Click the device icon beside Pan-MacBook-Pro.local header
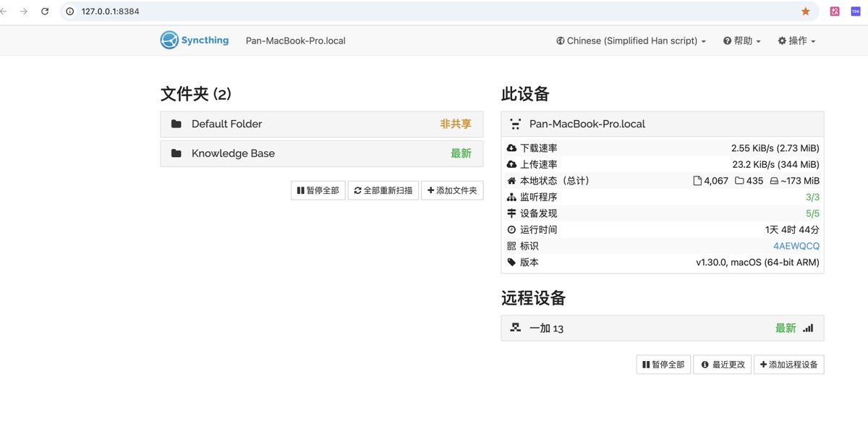 516,124
